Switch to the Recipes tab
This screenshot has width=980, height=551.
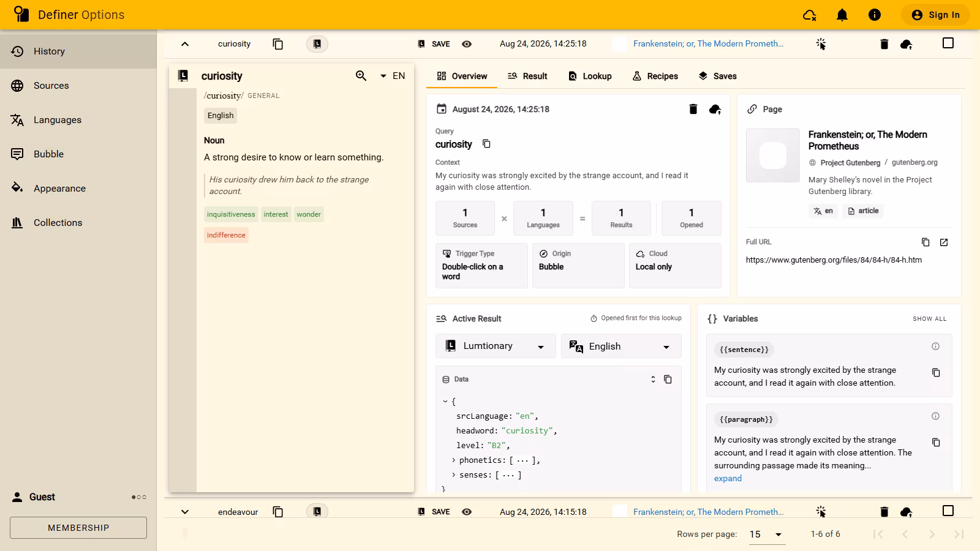(655, 76)
